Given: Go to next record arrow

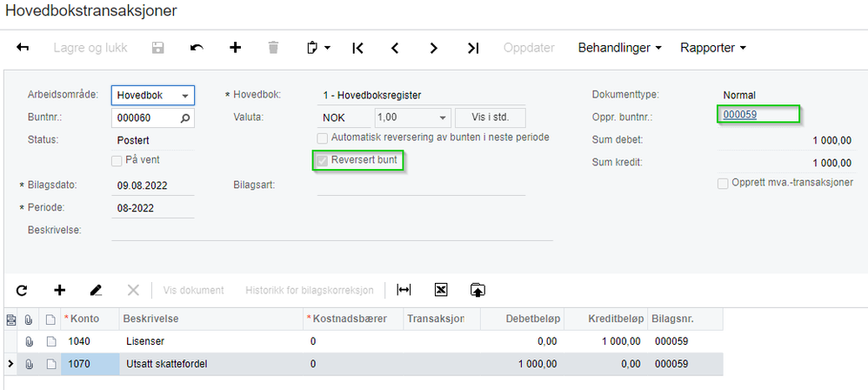Looking at the screenshot, I should click(433, 48).
